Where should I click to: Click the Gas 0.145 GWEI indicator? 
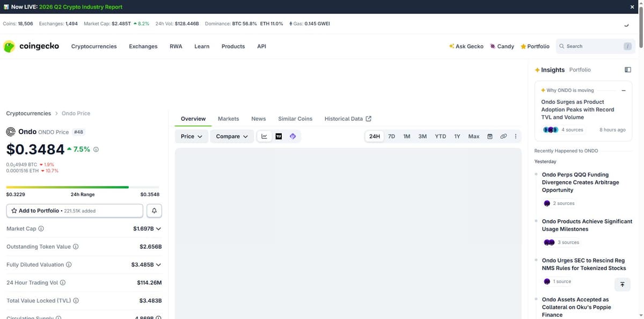pyautogui.click(x=309, y=24)
